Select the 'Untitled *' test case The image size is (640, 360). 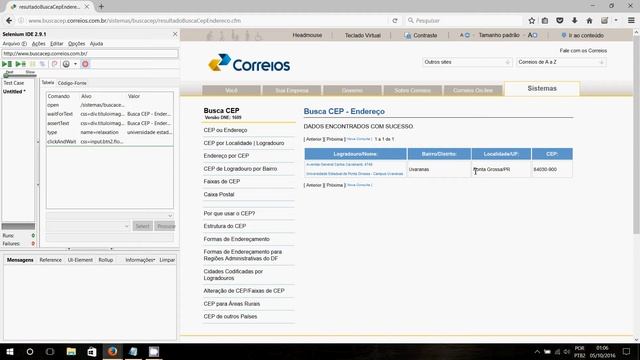coord(14,91)
